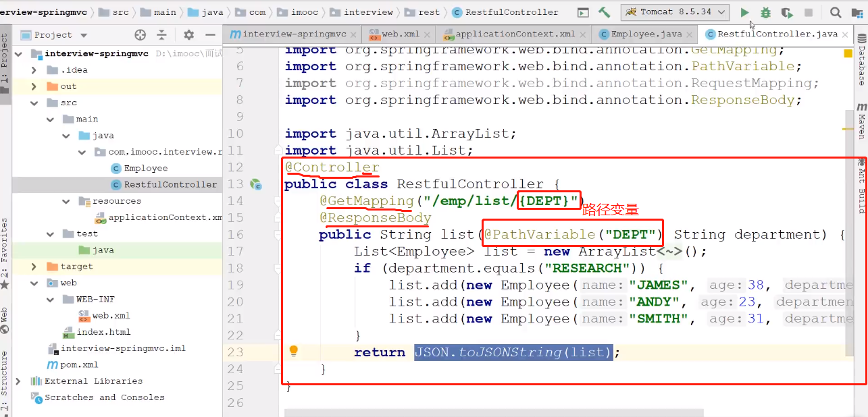Toggle the Database tool window side tab

[861, 64]
